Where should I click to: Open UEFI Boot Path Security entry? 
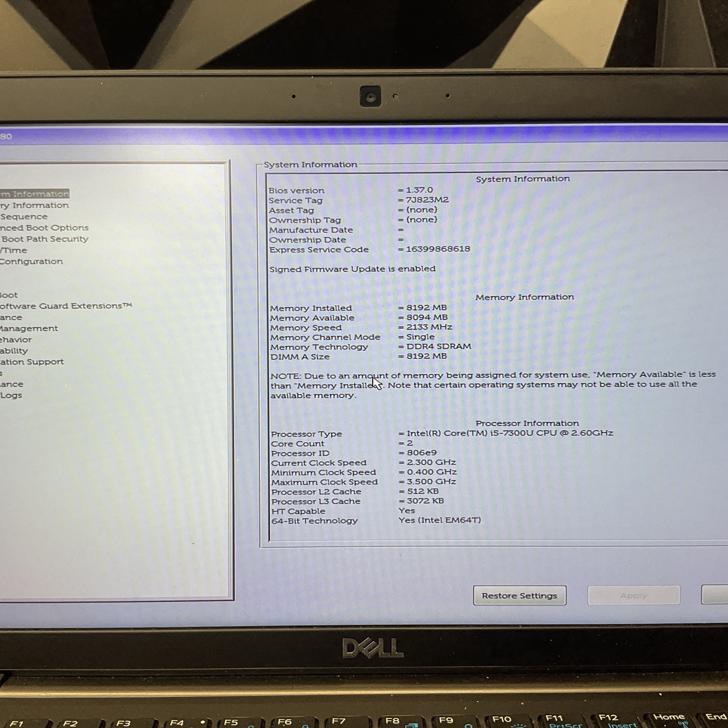pyautogui.click(x=44, y=239)
